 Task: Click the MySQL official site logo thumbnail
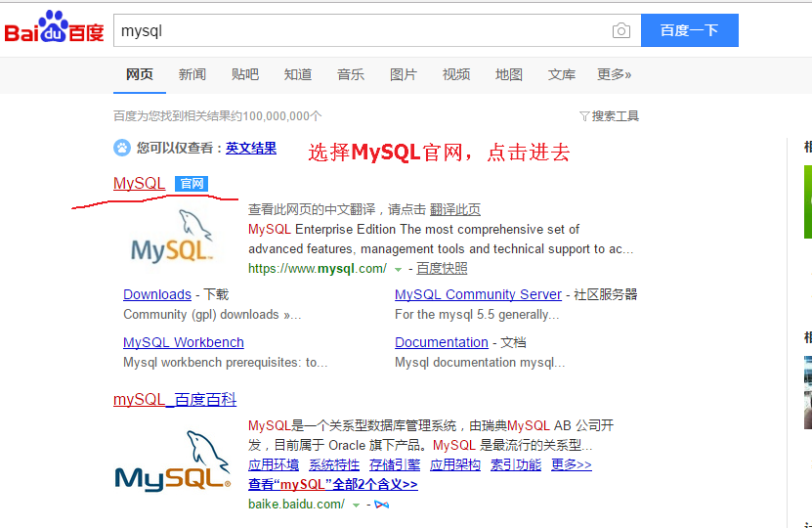172,236
